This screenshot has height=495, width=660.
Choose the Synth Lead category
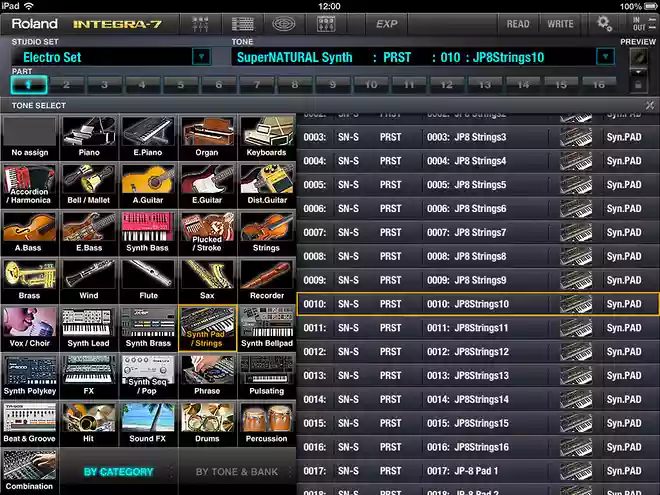[x=89, y=328]
